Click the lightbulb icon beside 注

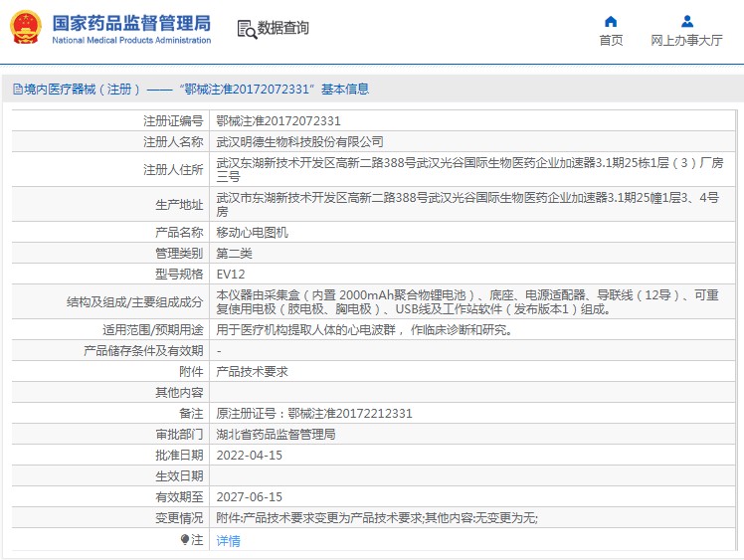(x=185, y=539)
